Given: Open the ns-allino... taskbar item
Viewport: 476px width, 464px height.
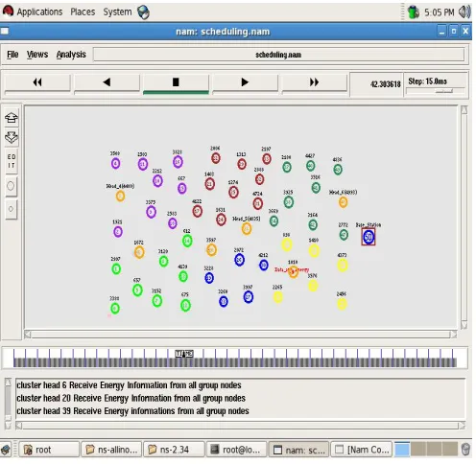Looking at the screenshot, I should tap(111, 450).
